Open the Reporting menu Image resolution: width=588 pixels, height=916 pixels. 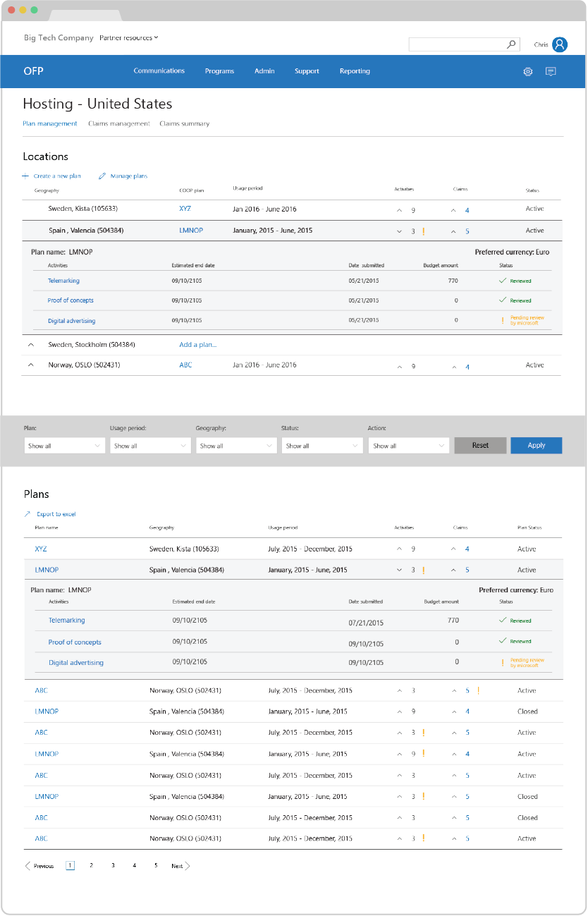point(355,71)
